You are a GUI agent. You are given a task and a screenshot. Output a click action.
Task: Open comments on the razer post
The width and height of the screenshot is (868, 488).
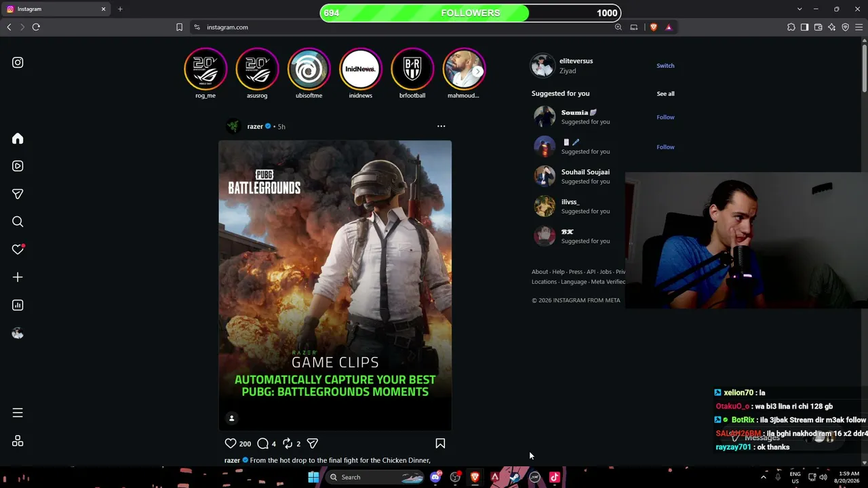(263, 443)
